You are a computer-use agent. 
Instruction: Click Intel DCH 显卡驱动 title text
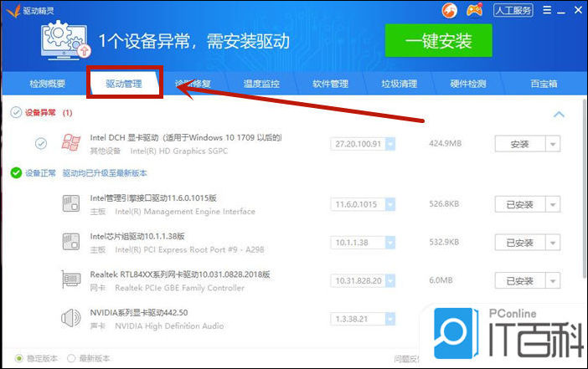click(x=186, y=137)
